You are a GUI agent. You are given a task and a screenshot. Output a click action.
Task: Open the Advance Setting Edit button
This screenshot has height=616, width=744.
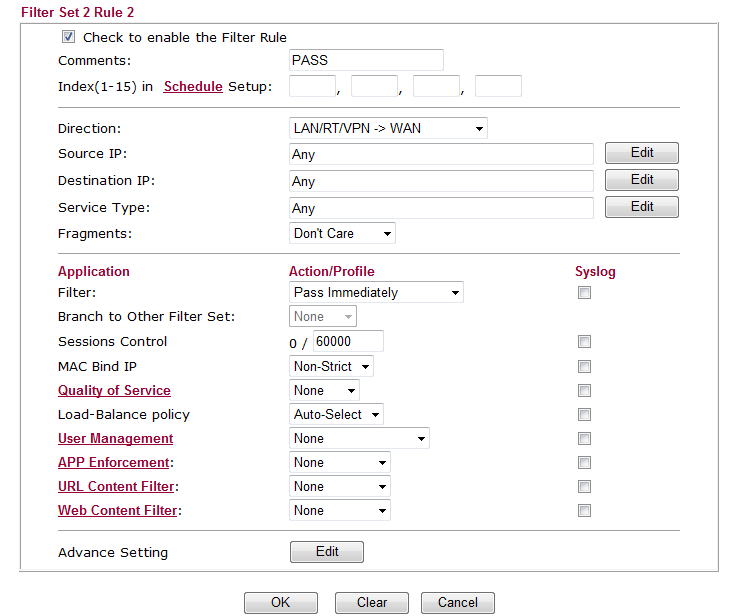point(327,552)
